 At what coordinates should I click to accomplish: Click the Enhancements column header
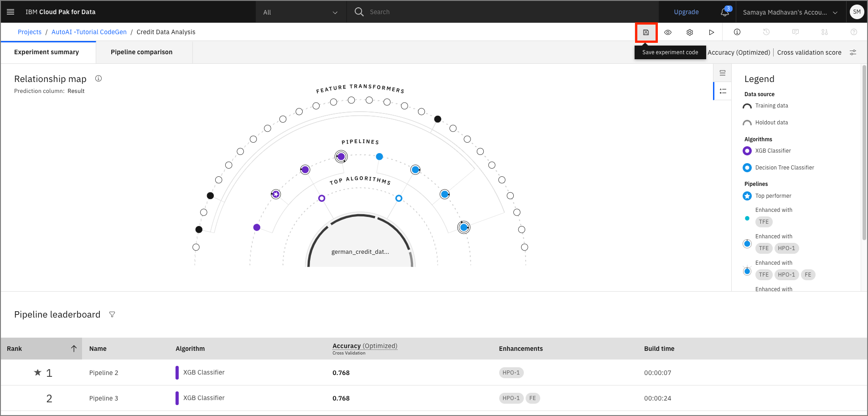pos(521,349)
